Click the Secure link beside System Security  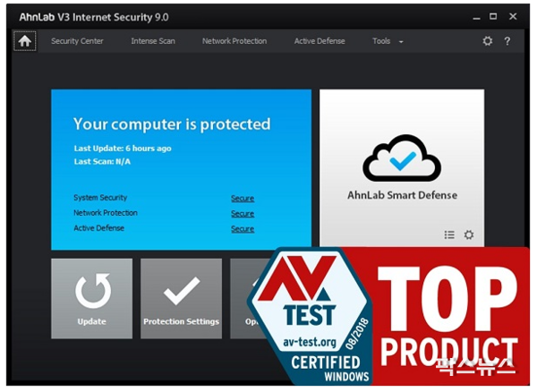(x=243, y=199)
